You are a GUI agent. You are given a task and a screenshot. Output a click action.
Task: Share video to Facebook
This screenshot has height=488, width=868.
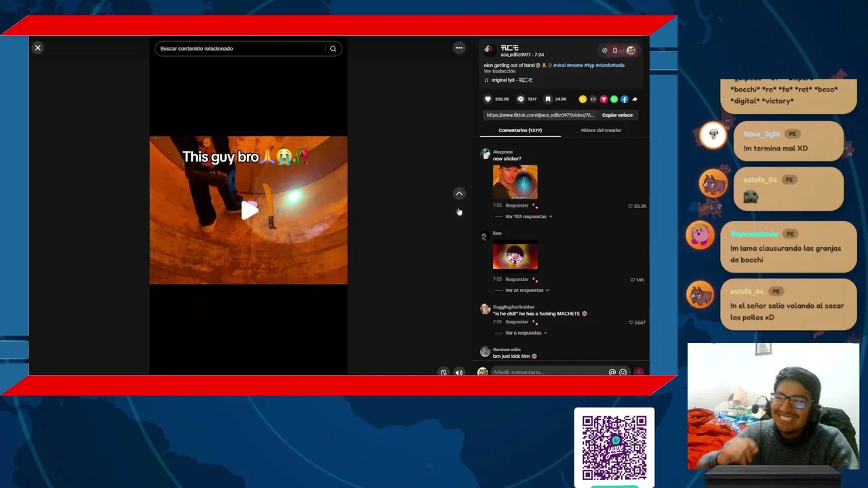click(x=625, y=99)
